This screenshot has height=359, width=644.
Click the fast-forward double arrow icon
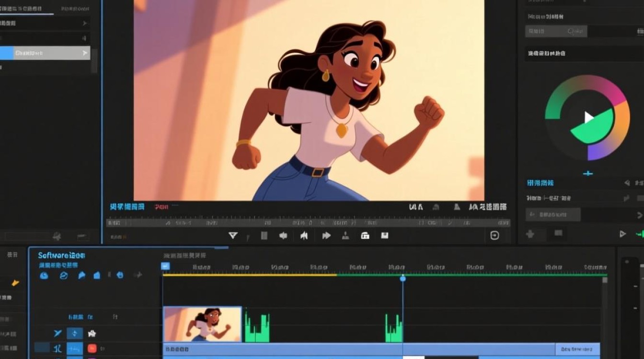326,235
